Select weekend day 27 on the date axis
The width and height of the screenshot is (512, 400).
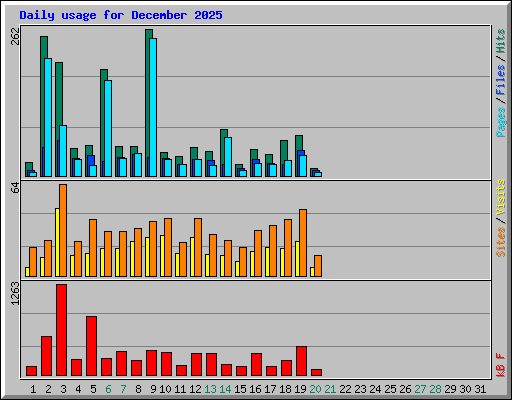click(420, 389)
